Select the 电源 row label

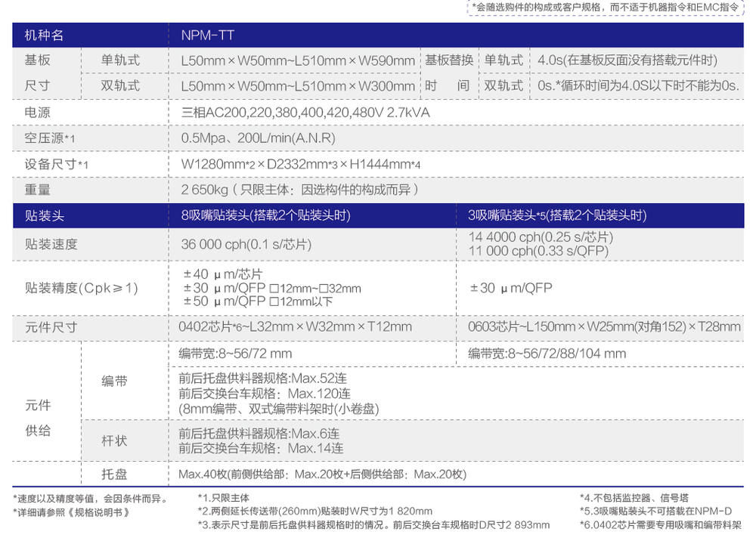pyautogui.click(x=37, y=113)
